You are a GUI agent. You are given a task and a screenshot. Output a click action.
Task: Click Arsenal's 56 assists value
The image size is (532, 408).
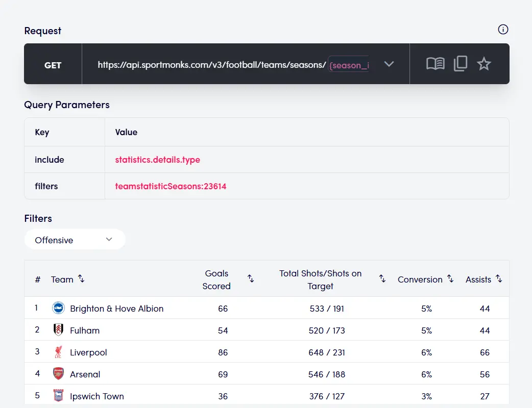click(485, 374)
